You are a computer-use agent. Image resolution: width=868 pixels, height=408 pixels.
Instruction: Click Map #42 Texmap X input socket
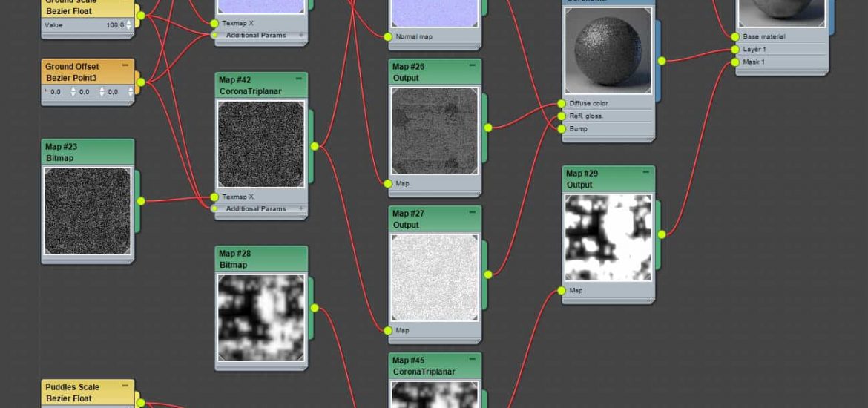coord(214,197)
